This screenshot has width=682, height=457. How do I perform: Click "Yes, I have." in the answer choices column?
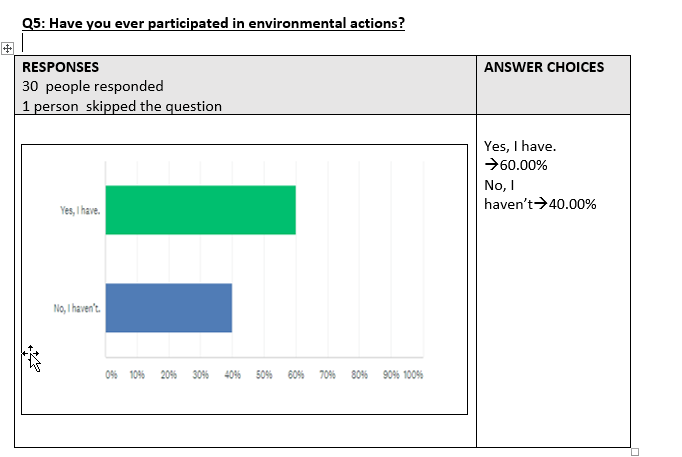[519, 147]
